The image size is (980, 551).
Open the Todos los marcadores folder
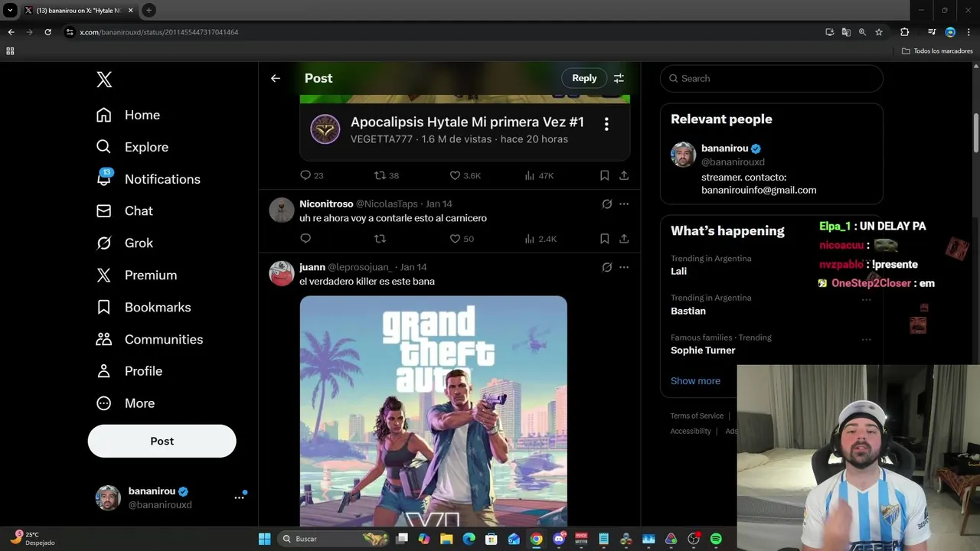pos(937,51)
